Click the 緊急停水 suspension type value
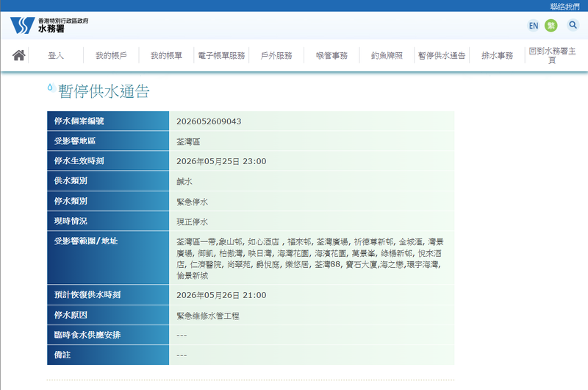588x390 pixels. (x=192, y=202)
